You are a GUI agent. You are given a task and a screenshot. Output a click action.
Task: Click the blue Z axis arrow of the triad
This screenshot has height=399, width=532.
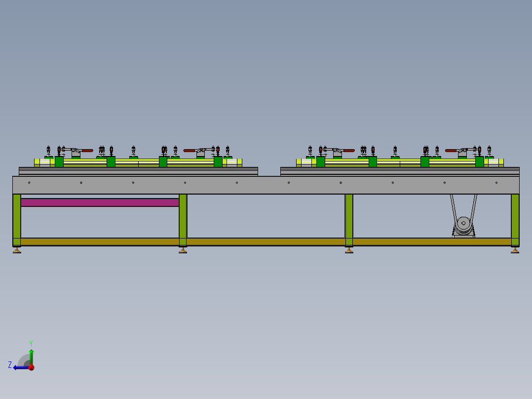point(20,367)
